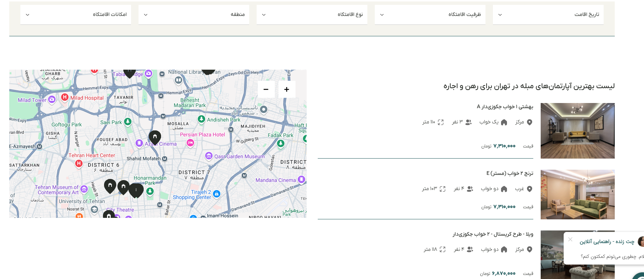Open listing ویلا - طرح کریستال ۲ خواب
Viewport: 644px width, 279px height.
click(x=493, y=234)
